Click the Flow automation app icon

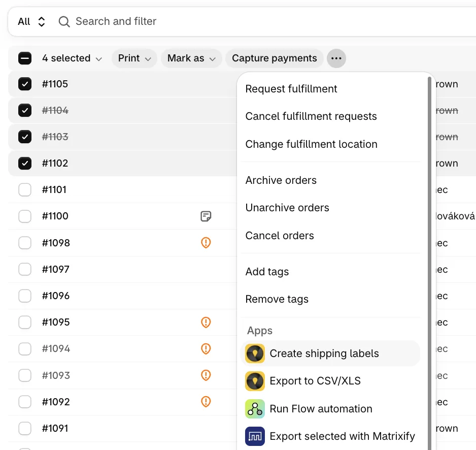(x=255, y=409)
